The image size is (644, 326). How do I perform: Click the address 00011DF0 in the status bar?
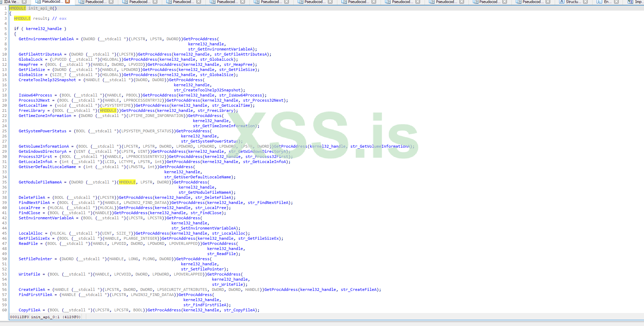pyautogui.click(x=19, y=316)
